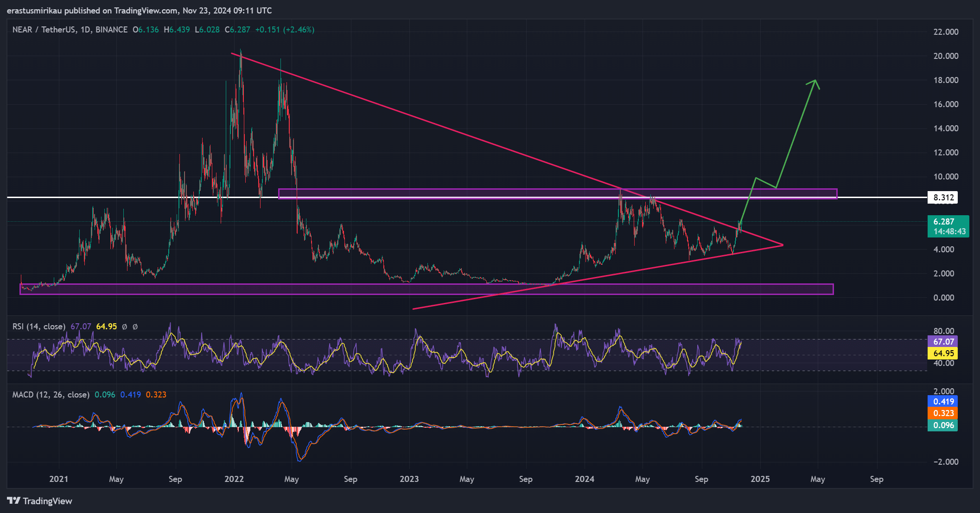The height and width of the screenshot is (513, 980).
Task: Click the 20.000 price axis label
Action: point(946,56)
